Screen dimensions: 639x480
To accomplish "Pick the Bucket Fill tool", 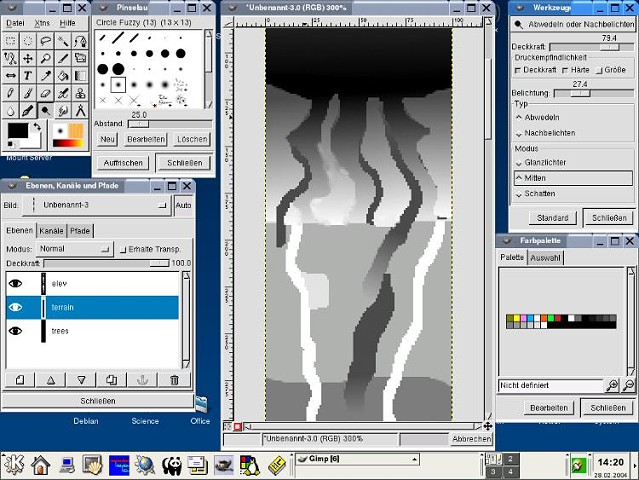I will click(62, 75).
